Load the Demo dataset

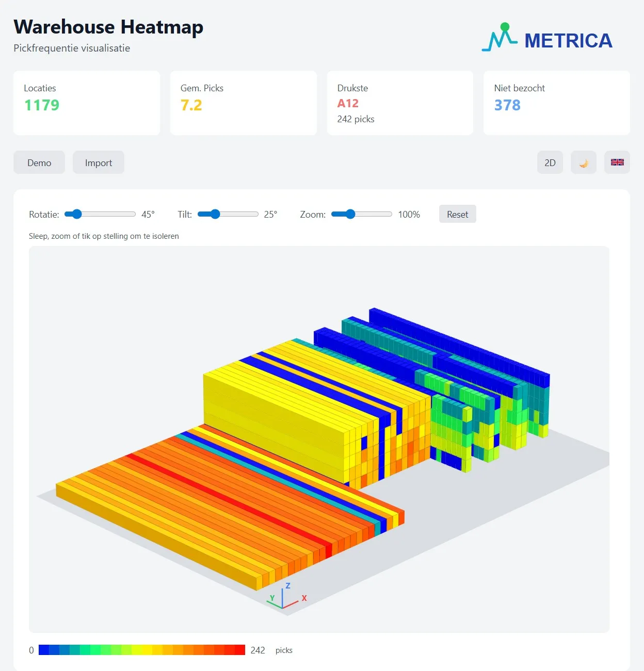pos(39,162)
